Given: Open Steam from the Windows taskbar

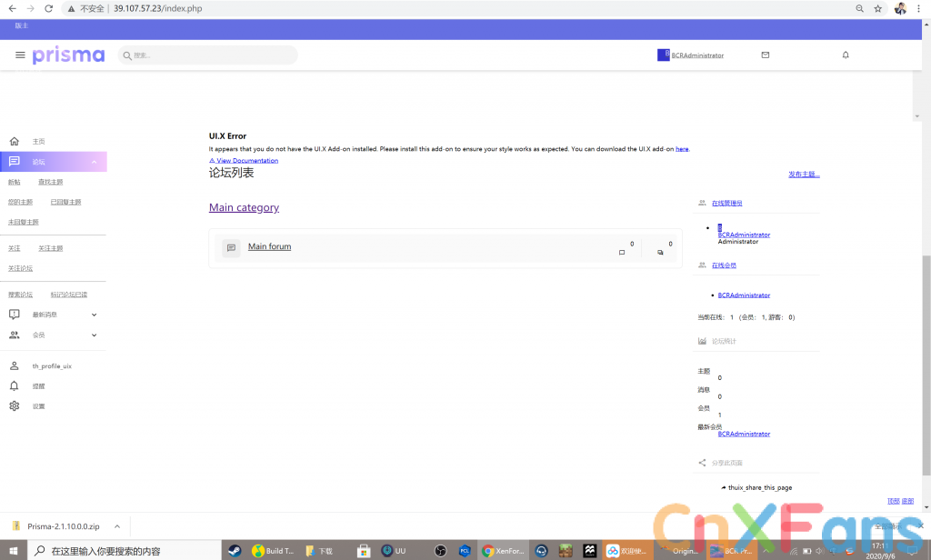Looking at the screenshot, I should (234, 551).
